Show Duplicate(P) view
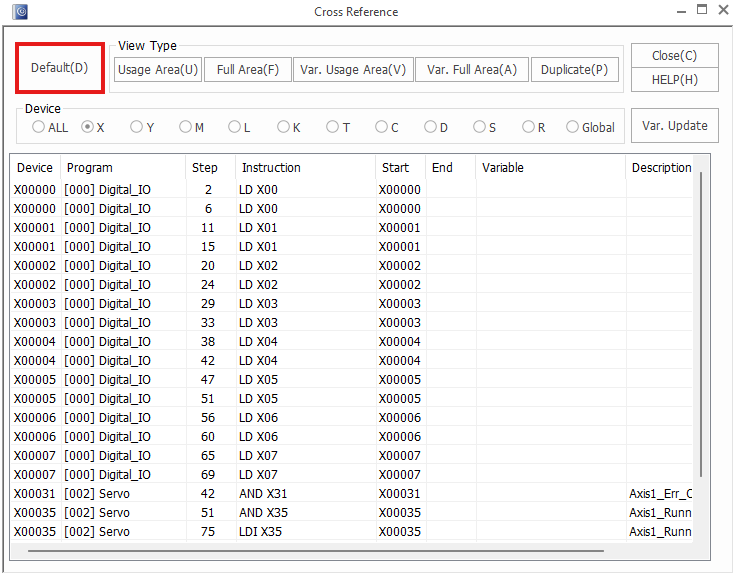The height and width of the screenshot is (574, 735). [x=574, y=70]
